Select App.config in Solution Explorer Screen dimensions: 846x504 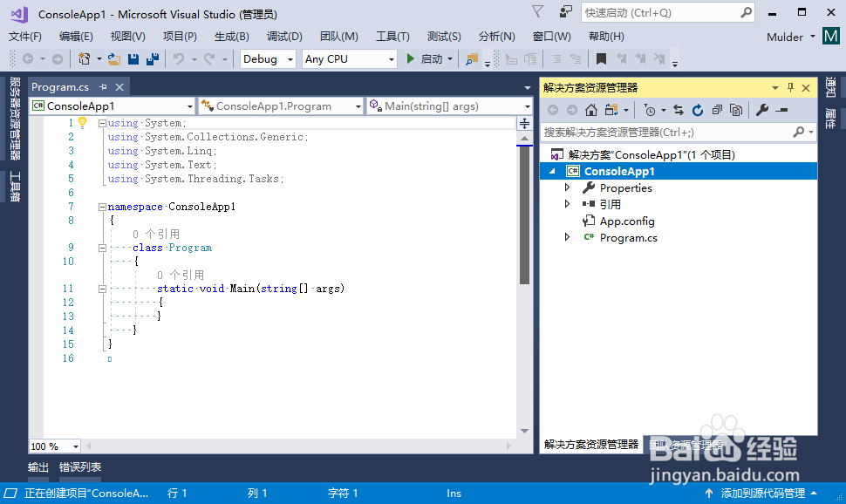[627, 221]
